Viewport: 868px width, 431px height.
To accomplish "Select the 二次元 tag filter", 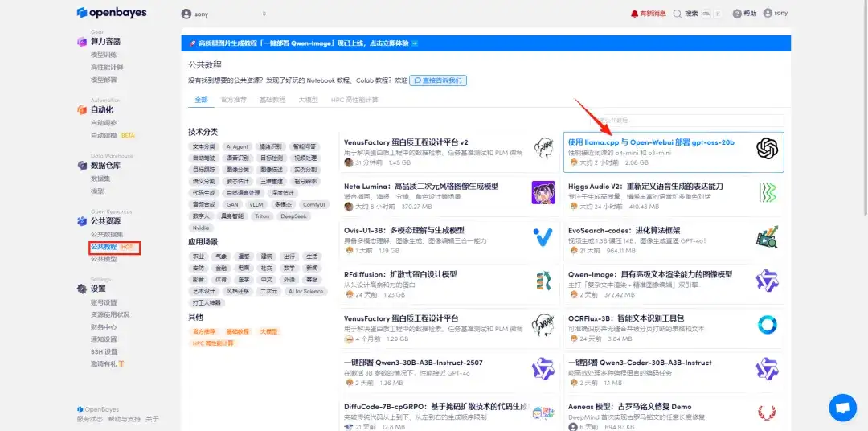I will point(268,291).
